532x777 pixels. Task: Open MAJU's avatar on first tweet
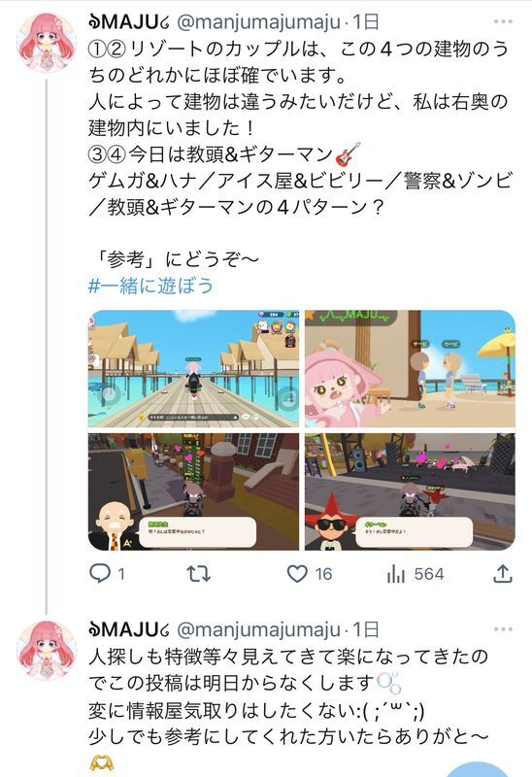(47, 43)
